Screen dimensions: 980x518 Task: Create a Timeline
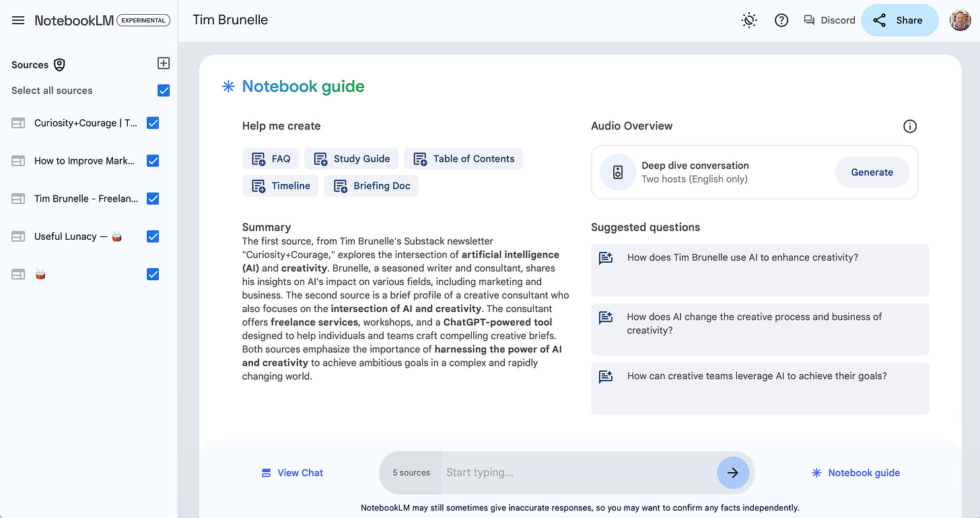(x=281, y=186)
